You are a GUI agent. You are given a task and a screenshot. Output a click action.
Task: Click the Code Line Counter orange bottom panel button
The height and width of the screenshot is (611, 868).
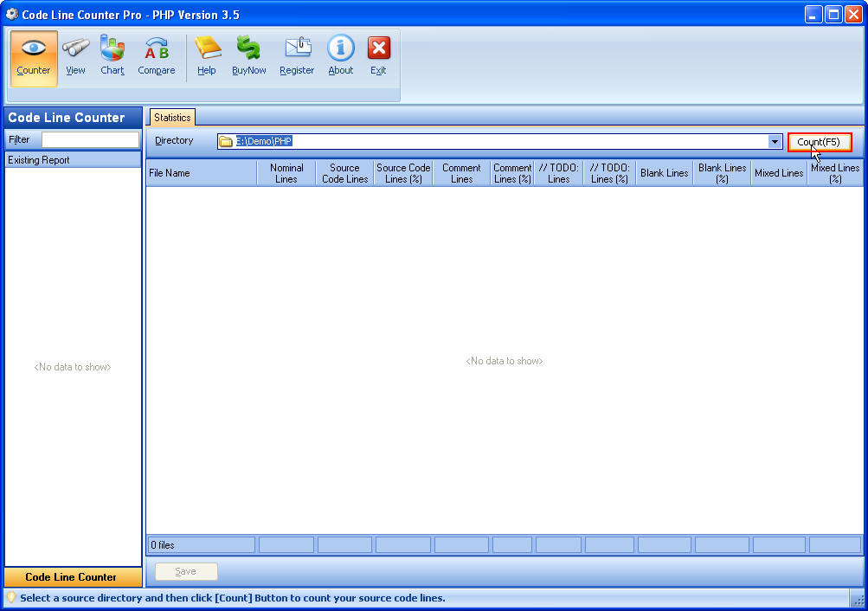coord(73,576)
